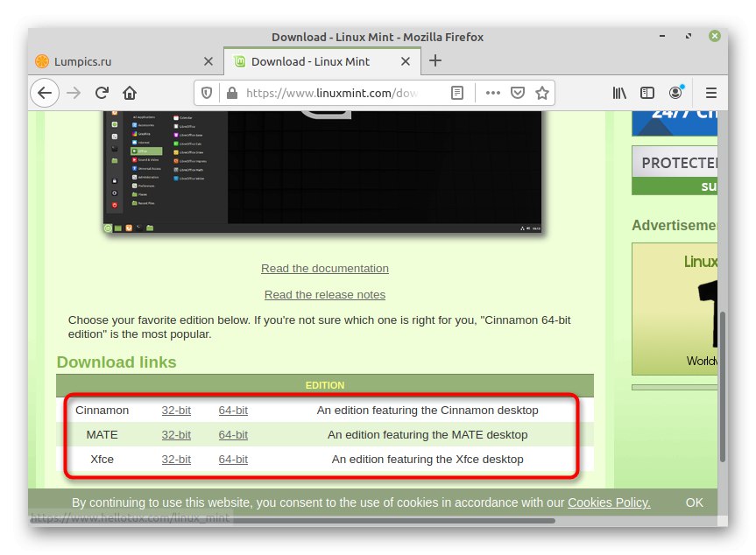Click the Linux advertisement image in sidebar
The height and width of the screenshot is (555, 756).
(675, 309)
